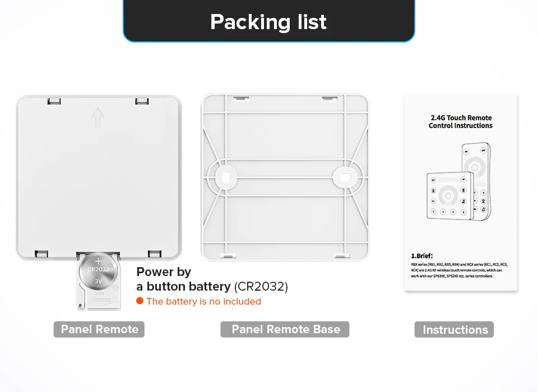Screen dimensions: 538x392
Task: Select the Packing list header
Action: click(268, 22)
